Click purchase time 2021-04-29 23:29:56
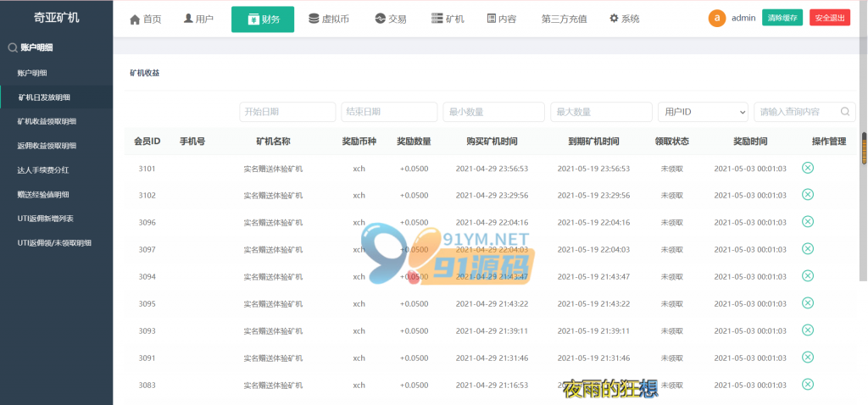Screen dimensions: 868x405 pyautogui.click(x=492, y=196)
